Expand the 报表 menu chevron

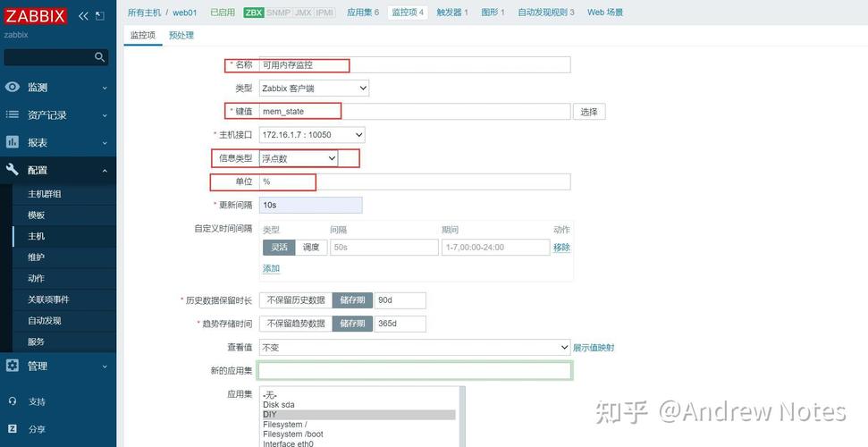tap(105, 143)
